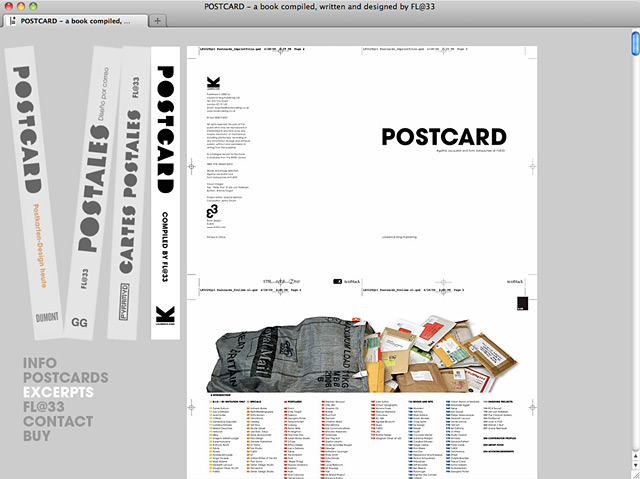
Task: Click the scrollbar up arrow at bottom
Action: tap(636, 455)
